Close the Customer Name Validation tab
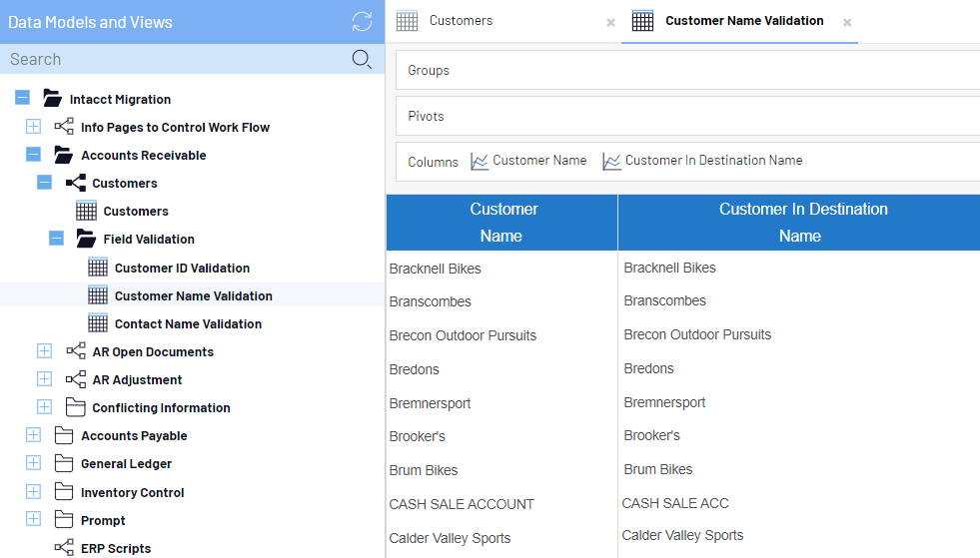This screenshot has height=558, width=980. 847,22
